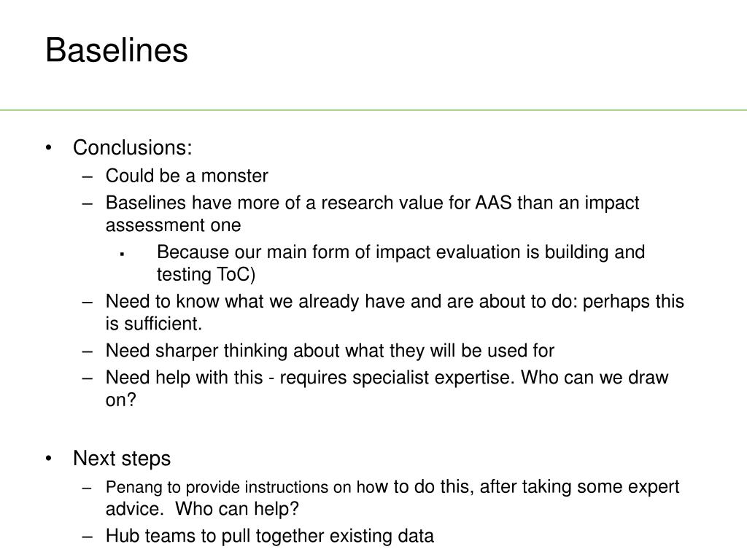Image resolution: width=747 pixels, height=560 pixels.
Task: Click the Next steps heading
Action: coord(122,459)
